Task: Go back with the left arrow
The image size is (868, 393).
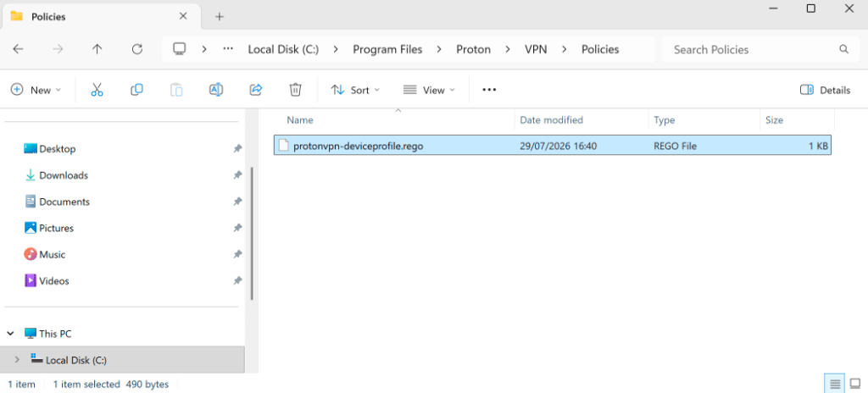Action: pos(19,49)
